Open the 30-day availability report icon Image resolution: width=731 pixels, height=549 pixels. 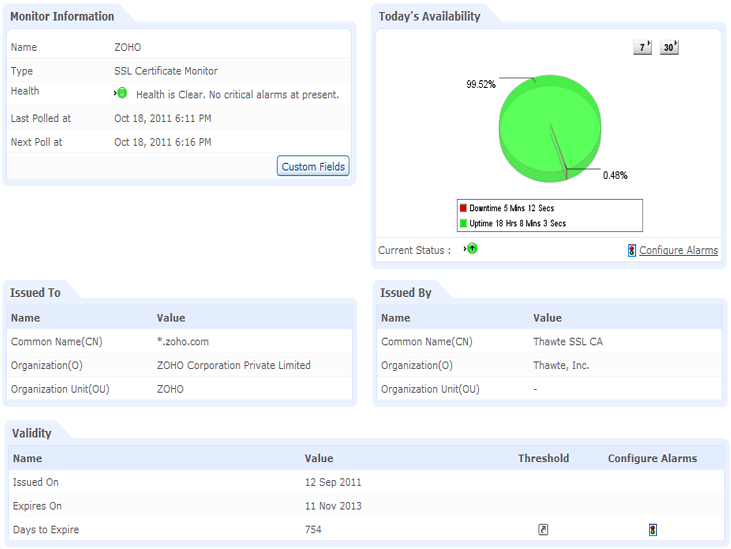click(x=669, y=47)
